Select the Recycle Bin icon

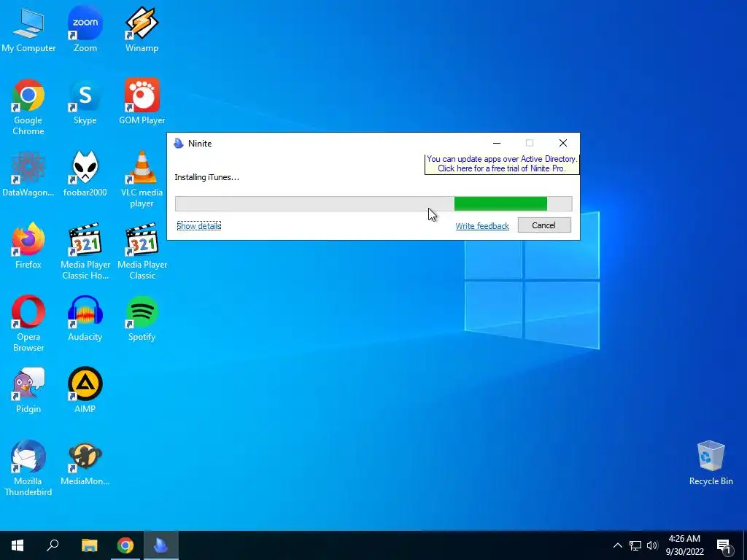coord(711,463)
